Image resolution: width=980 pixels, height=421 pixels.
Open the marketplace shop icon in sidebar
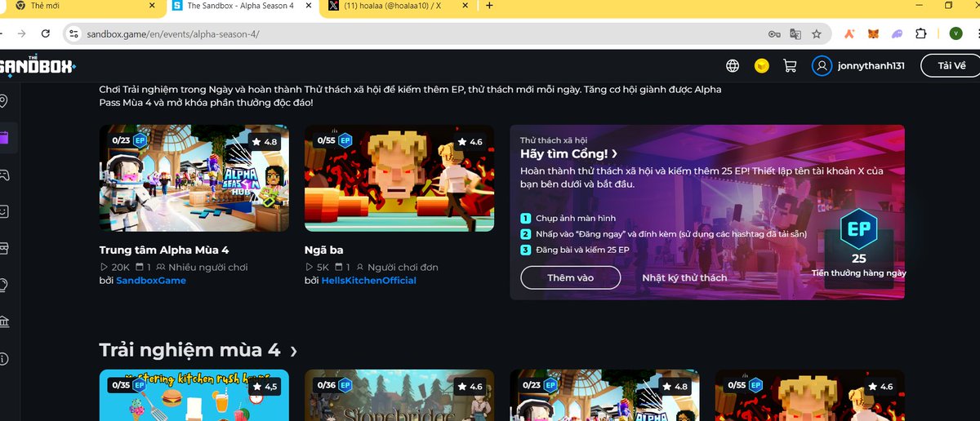tap(4, 247)
